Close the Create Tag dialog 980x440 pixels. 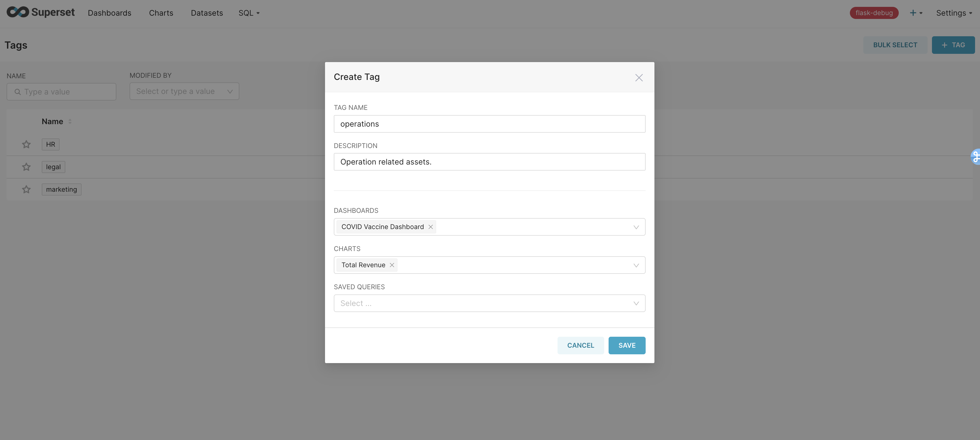click(639, 78)
